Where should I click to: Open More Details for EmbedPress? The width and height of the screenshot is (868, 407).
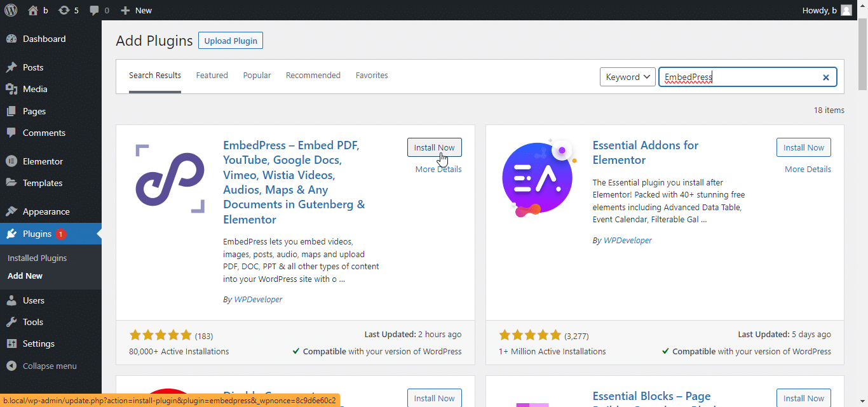438,169
